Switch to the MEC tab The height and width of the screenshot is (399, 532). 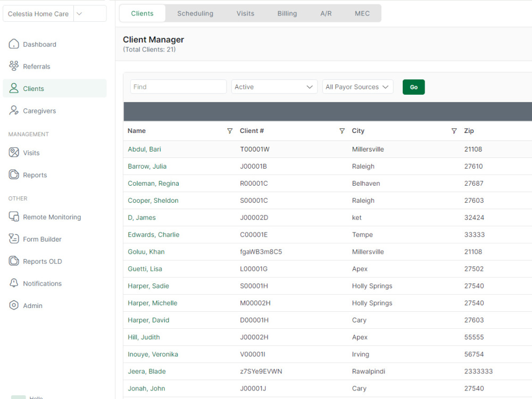[x=362, y=14]
